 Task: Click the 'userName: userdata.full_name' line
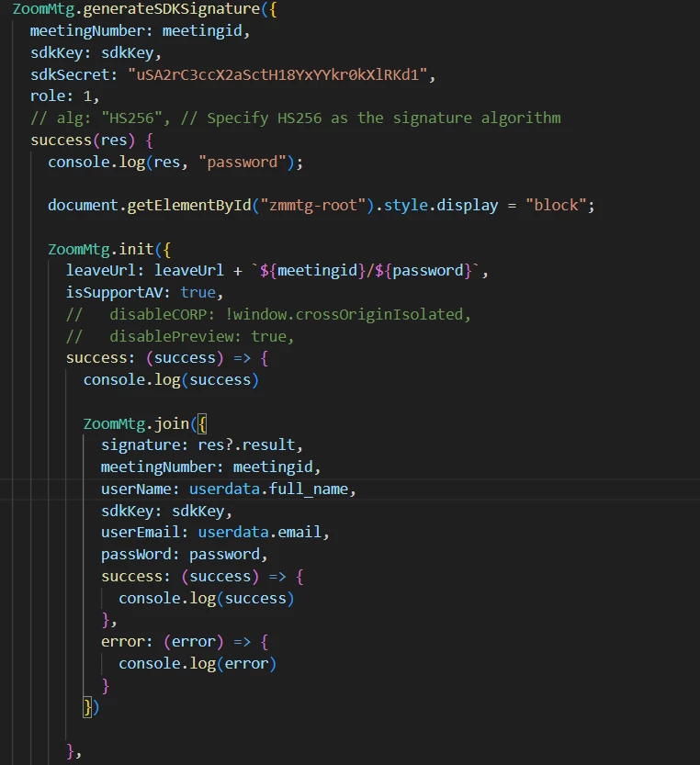point(229,489)
